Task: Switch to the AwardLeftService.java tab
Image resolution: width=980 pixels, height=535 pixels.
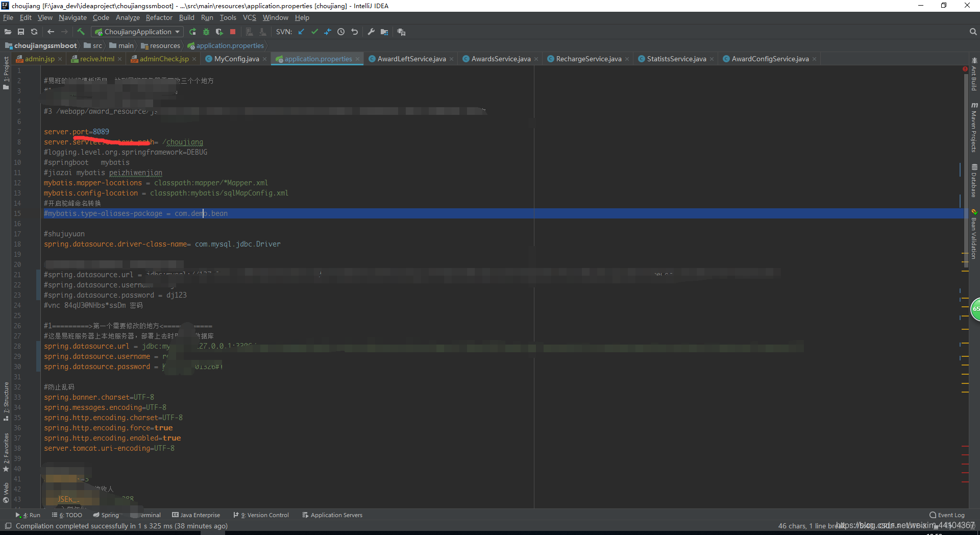Action: pos(411,59)
